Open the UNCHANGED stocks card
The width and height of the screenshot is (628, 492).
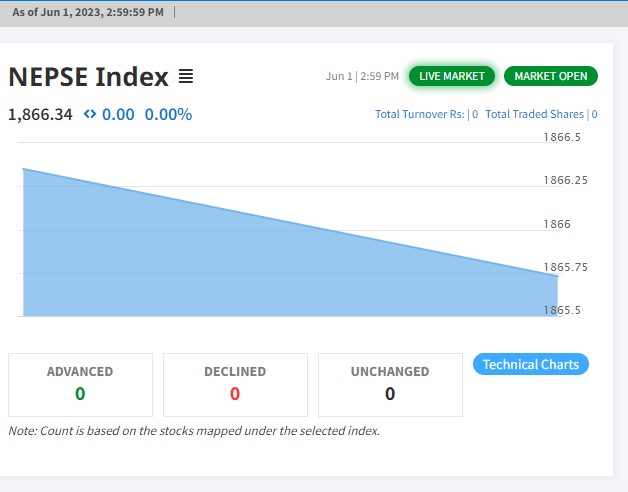pos(390,384)
